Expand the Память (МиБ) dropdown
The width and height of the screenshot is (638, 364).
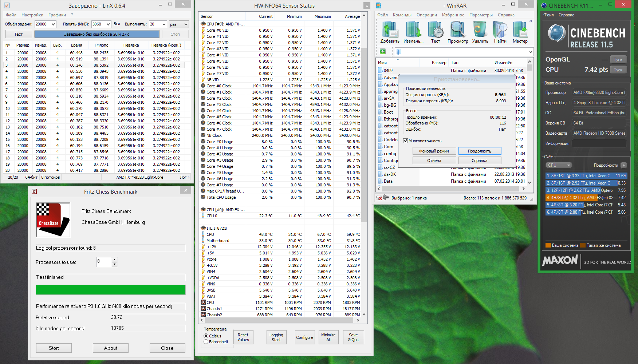(x=108, y=24)
